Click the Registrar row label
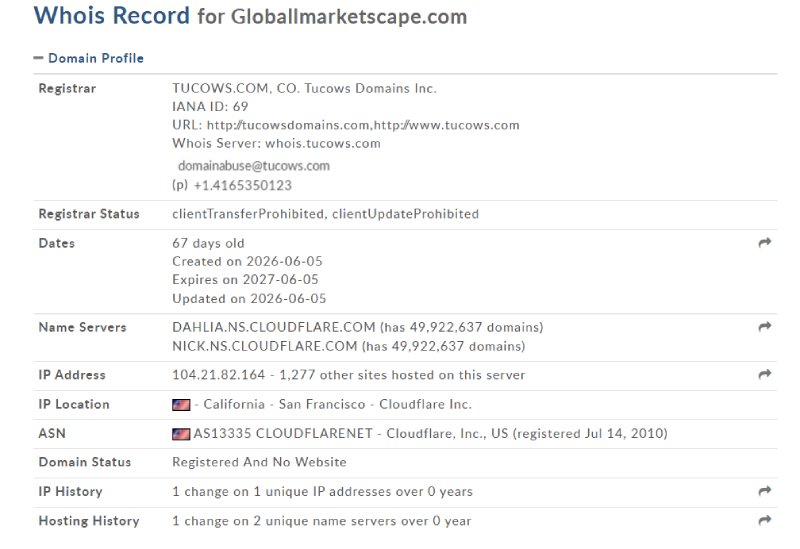 pyautogui.click(x=67, y=89)
